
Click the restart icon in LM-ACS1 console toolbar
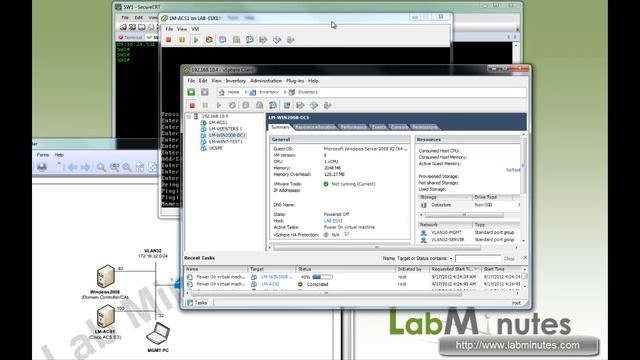(209, 40)
